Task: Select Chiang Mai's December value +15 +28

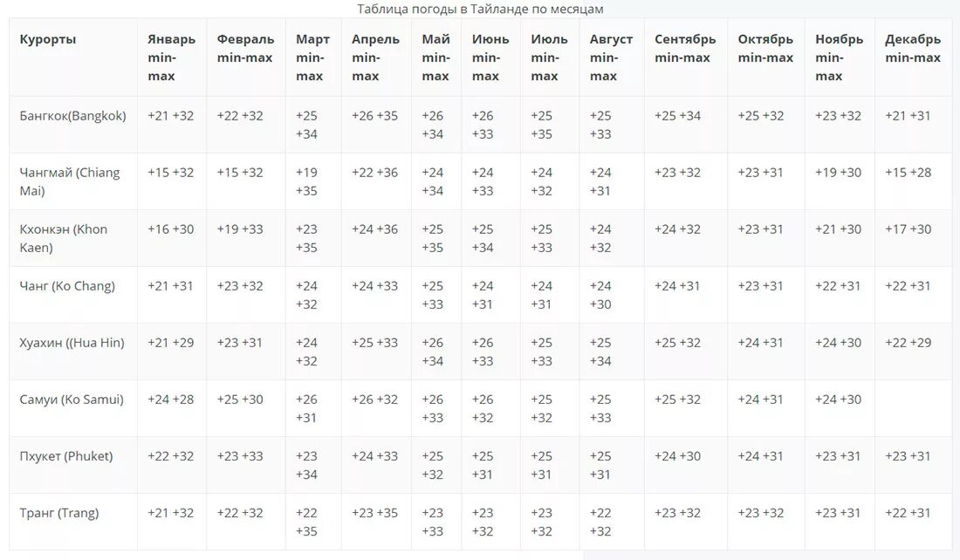Action: pos(908,173)
